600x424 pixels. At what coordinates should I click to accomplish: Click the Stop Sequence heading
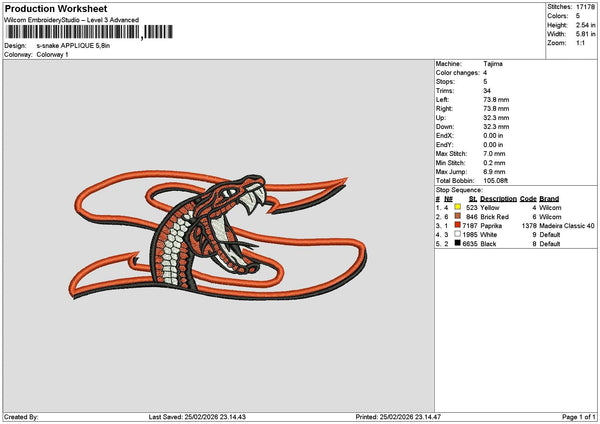coord(461,189)
